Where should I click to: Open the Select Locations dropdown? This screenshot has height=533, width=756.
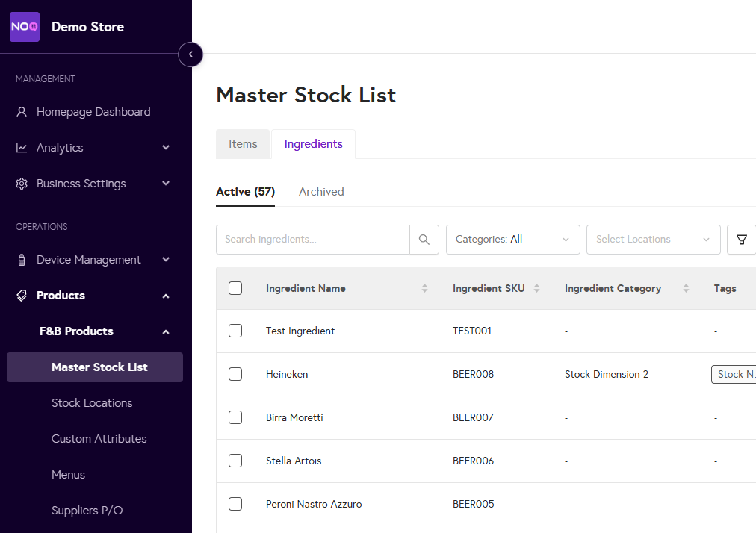[653, 240]
